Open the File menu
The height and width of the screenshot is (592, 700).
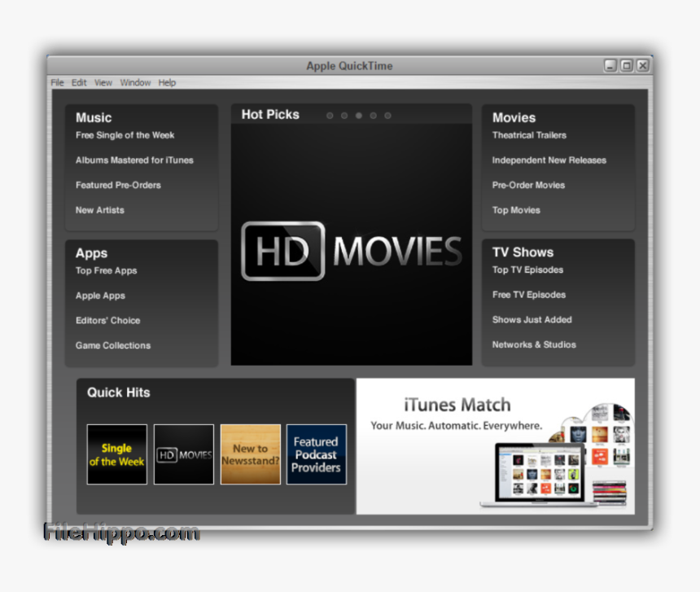click(57, 82)
